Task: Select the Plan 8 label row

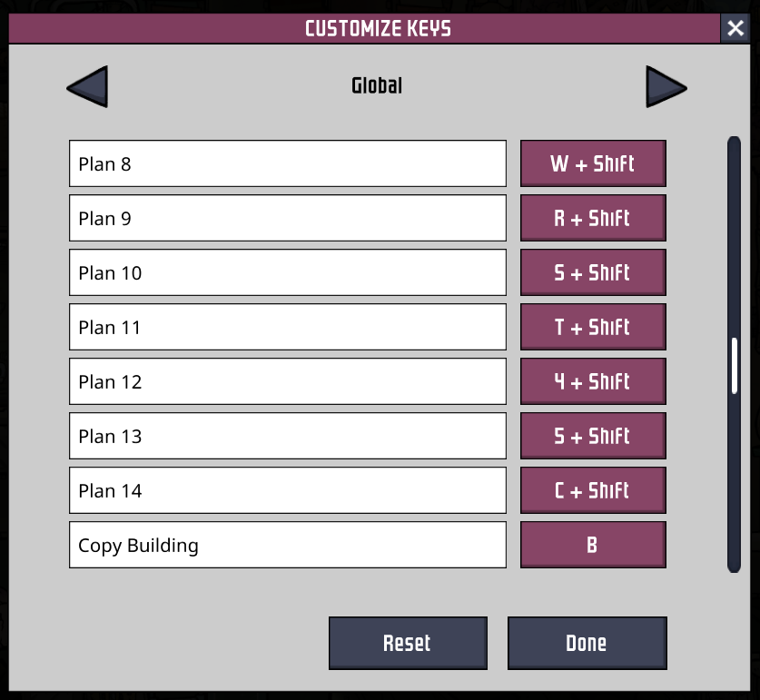Action: pos(287,163)
